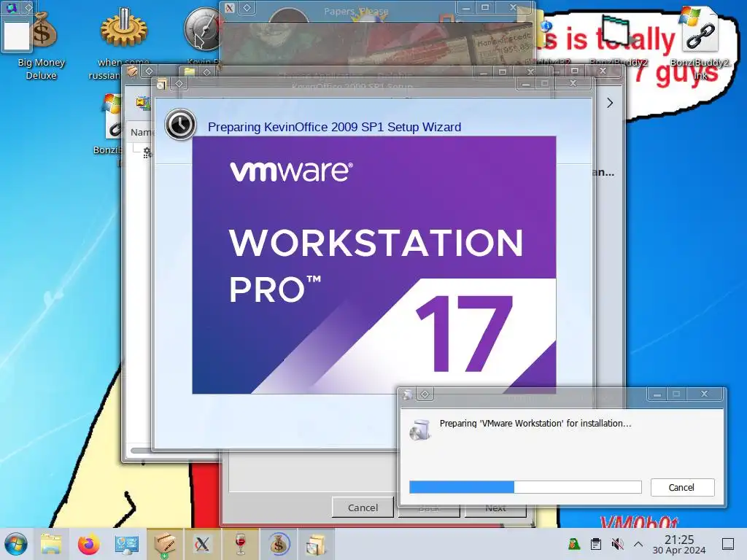
Task: Click the pin diamond on VMware preparing dialog
Action: [x=425, y=394]
